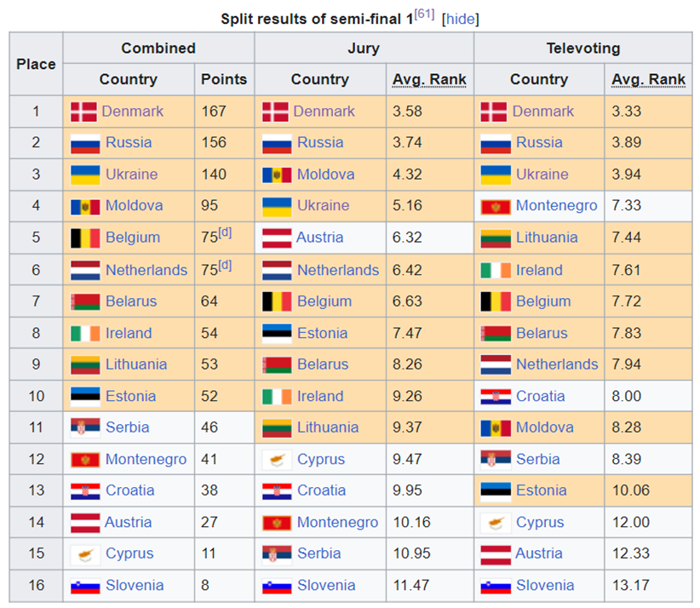Click the Combined group header
Screen dimensions: 700x608
point(158,49)
